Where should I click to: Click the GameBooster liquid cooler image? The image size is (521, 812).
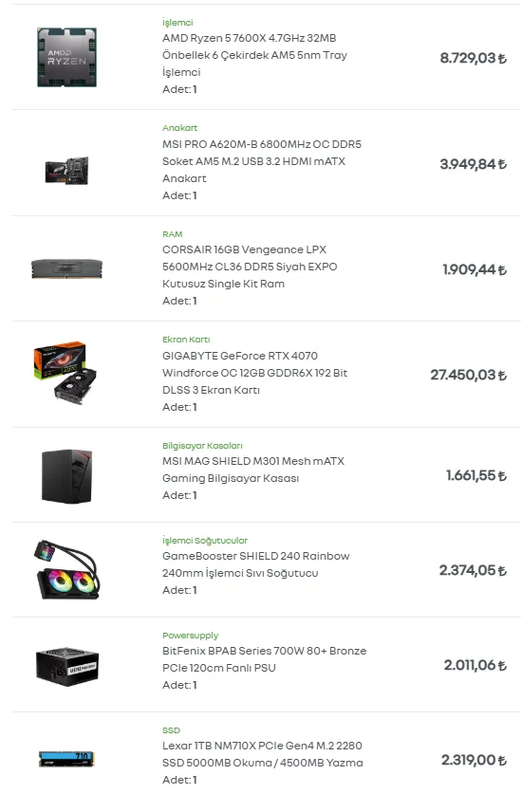tap(66, 570)
